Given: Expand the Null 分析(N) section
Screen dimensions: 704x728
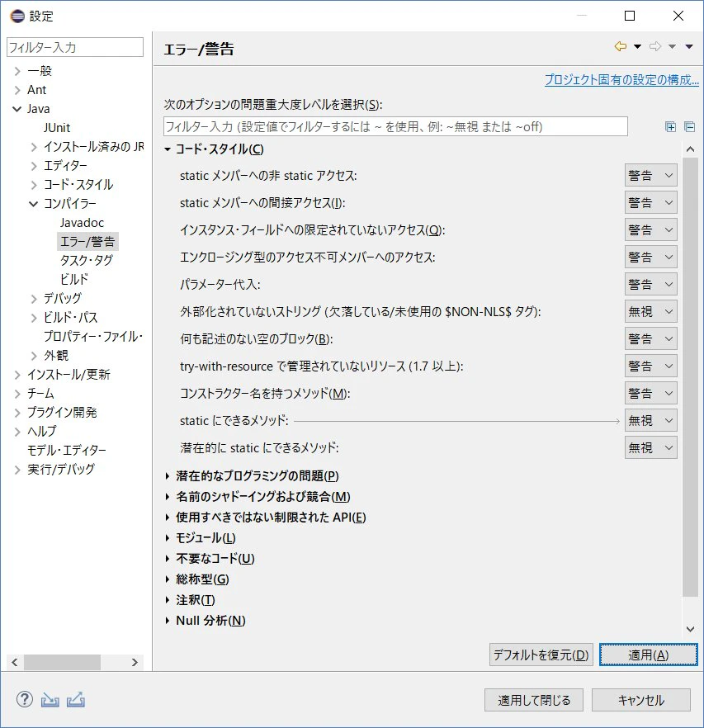Looking at the screenshot, I should tap(168, 621).
